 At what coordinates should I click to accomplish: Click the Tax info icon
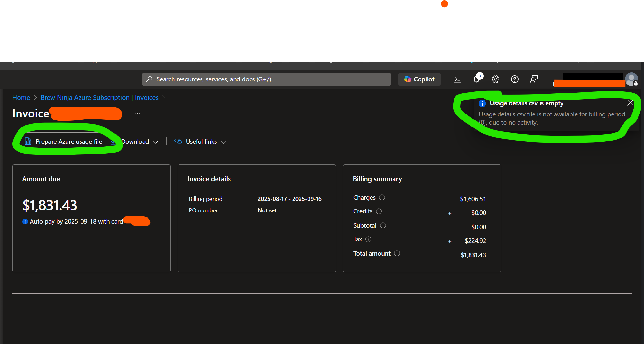tap(368, 239)
